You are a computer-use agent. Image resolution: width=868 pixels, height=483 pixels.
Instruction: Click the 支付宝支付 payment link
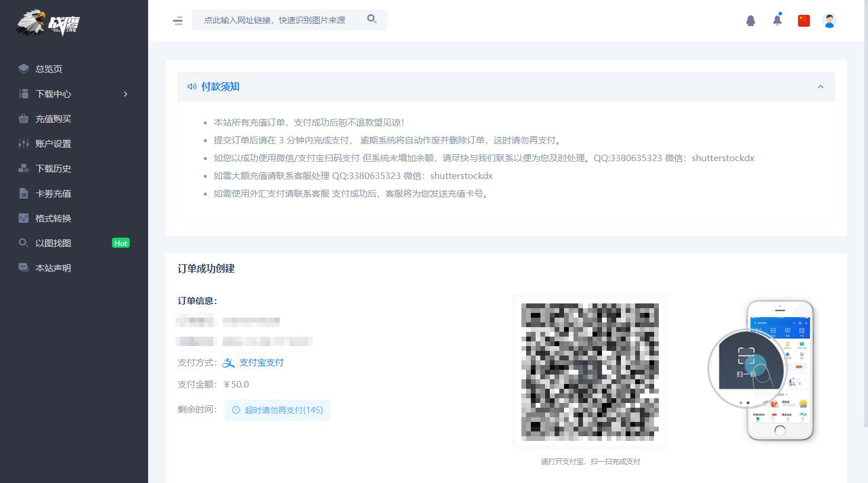[x=261, y=363]
